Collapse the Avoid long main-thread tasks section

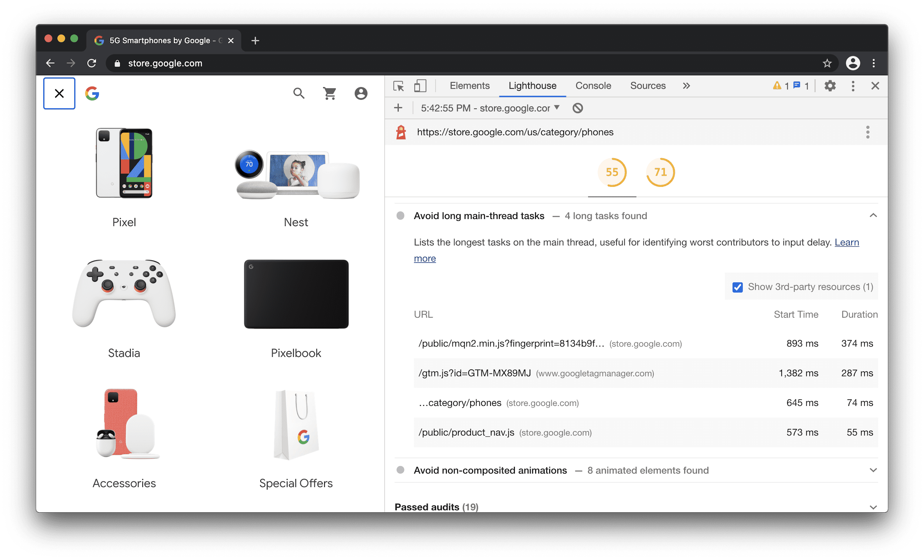point(873,215)
